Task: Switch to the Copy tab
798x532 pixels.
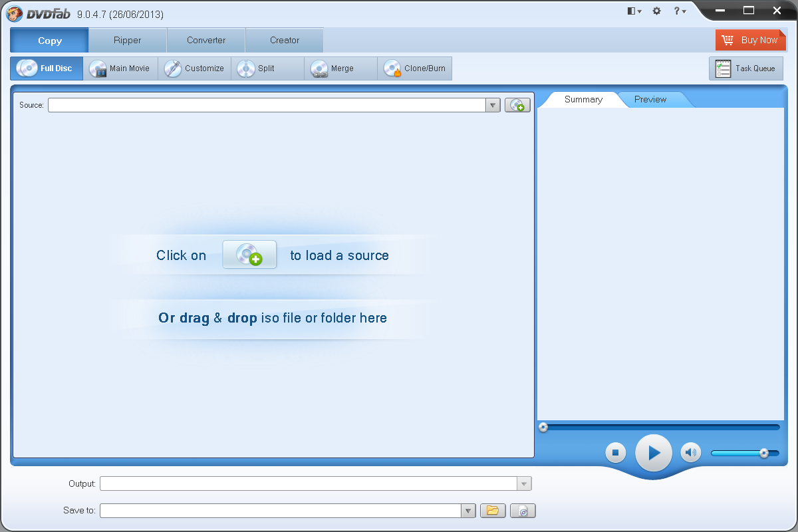Action: click(x=49, y=41)
